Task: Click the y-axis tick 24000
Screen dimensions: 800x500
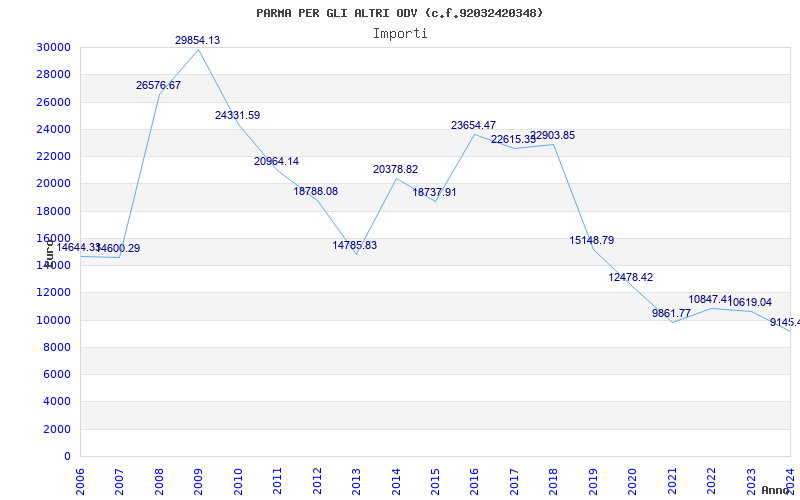Action: (x=54, y=129)
